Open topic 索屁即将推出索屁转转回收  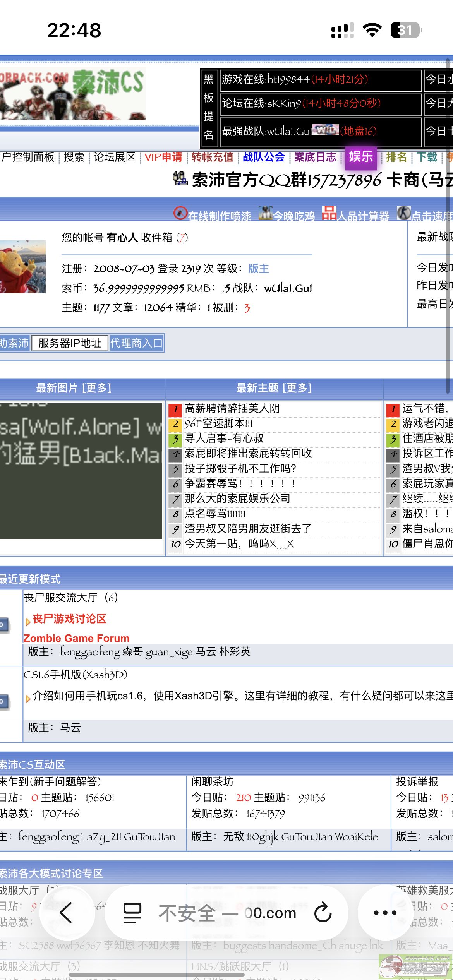(x=248, y=454)
